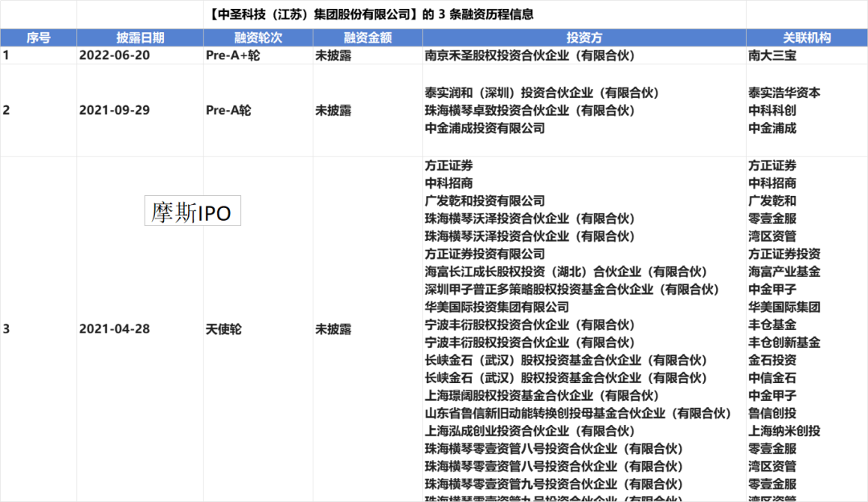Image resolution: width=868 pixels, height=502 pixels.
Task: Select affiliated institution 上海纳米创投
Action: (x=784, y=431)
